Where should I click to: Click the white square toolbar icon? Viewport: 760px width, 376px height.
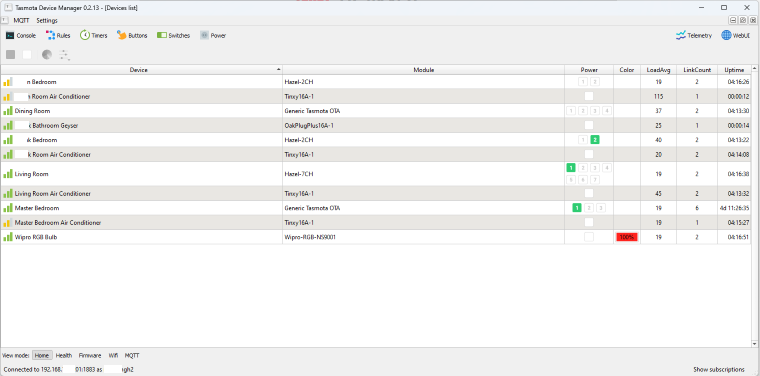tap(27, 55)
